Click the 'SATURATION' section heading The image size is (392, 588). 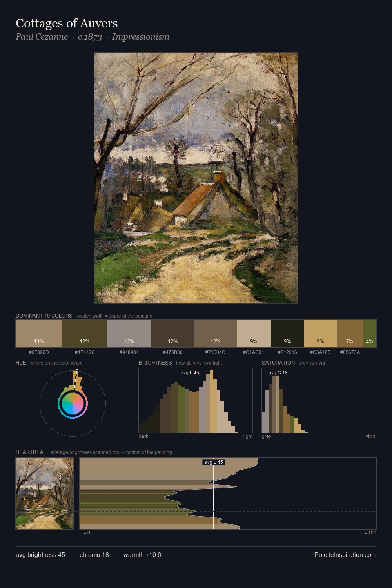[x=278, y=363]
